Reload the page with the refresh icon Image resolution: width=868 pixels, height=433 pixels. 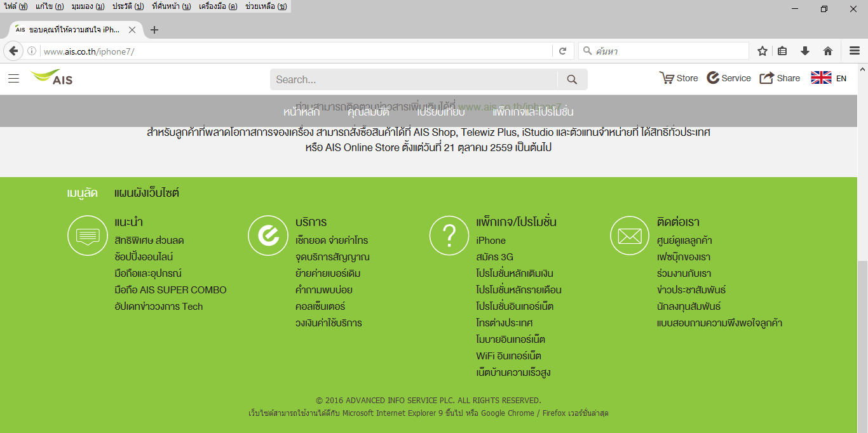click(x=562, y=51)
